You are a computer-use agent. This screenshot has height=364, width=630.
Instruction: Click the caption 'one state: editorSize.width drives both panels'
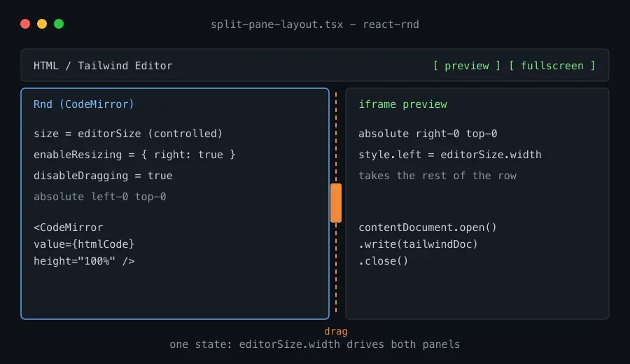point(314,344)
